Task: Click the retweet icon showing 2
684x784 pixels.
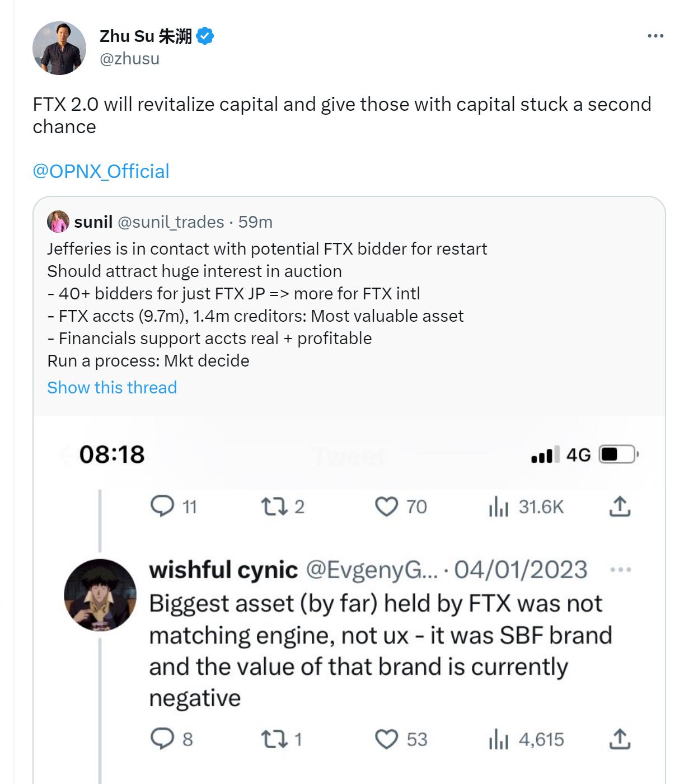Action: (x=274, y=507)
